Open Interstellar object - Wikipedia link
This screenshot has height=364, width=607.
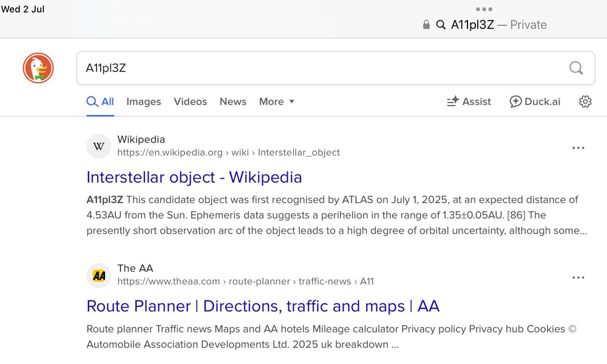(x=194, y=177)
